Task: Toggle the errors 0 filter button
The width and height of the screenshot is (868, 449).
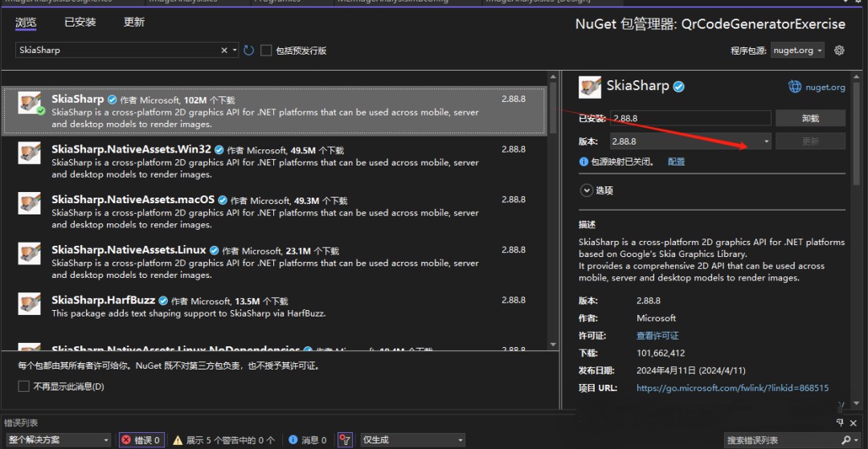Action: 141,440
